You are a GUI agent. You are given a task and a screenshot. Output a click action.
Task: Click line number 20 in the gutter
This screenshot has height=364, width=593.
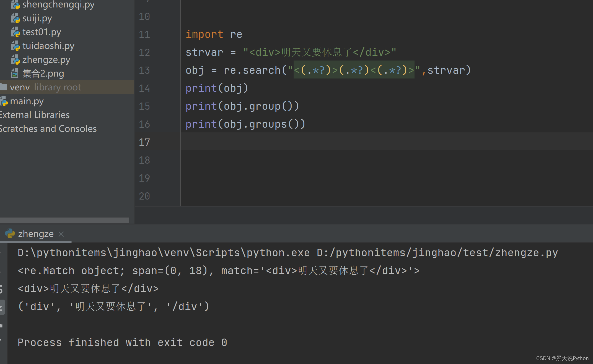[x=144, y=196]
